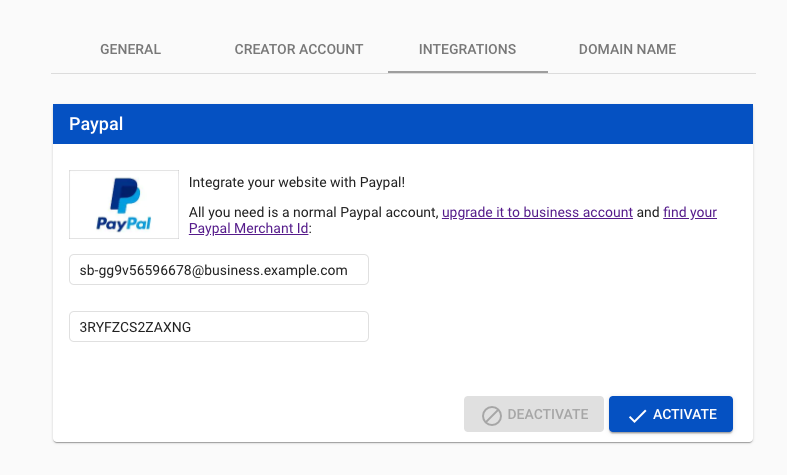
Task: Open the upgrade it to business account link
Action: (537, 212)
